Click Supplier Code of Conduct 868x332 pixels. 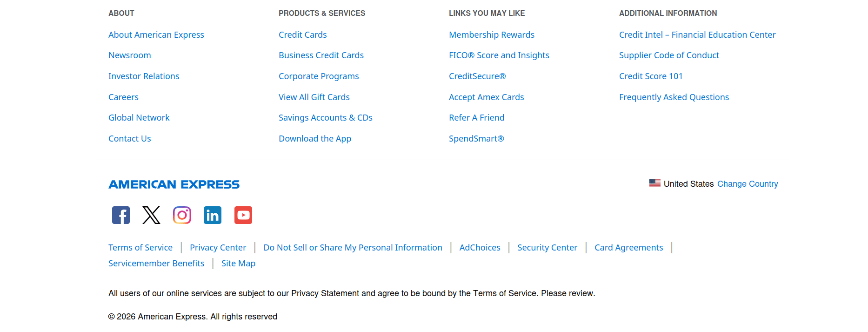[669, 55]
